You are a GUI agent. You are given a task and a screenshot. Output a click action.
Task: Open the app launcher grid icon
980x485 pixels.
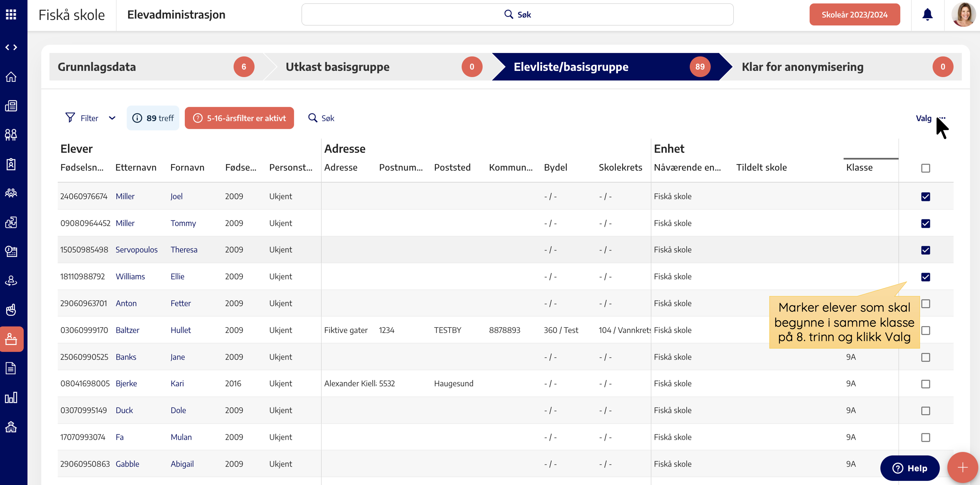[x=11, y=14]
